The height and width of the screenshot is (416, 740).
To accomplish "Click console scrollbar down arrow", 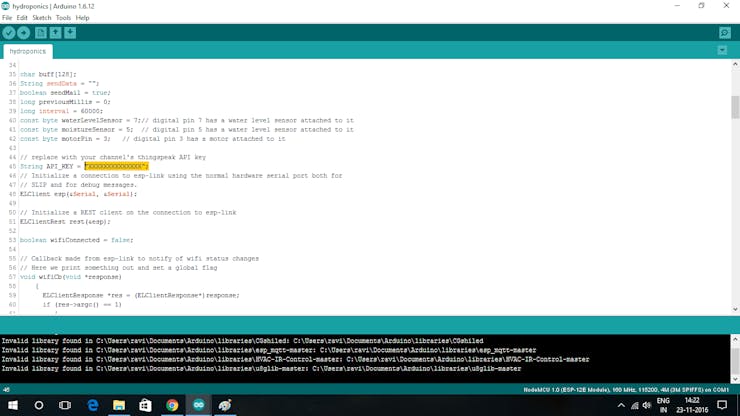I will tap(735, 379).
